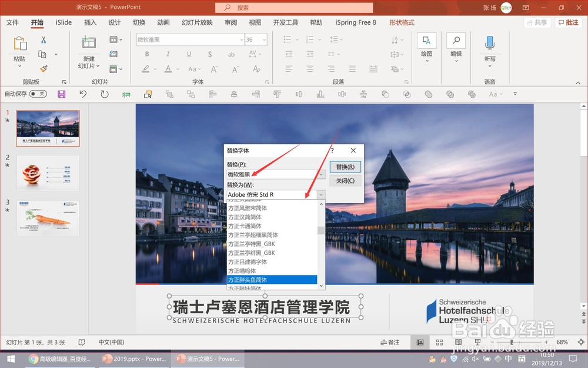Switch to 形状格式 tab
Viewport: 588px width, 368px height.
pyautogui.click(x=402, y=22)
